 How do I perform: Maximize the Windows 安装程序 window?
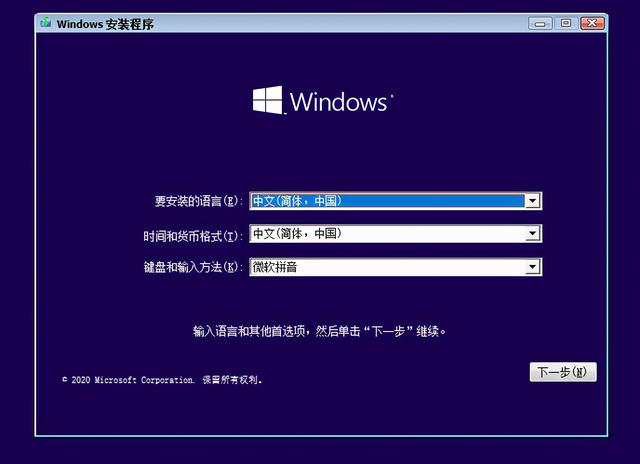tap(566, 23)
